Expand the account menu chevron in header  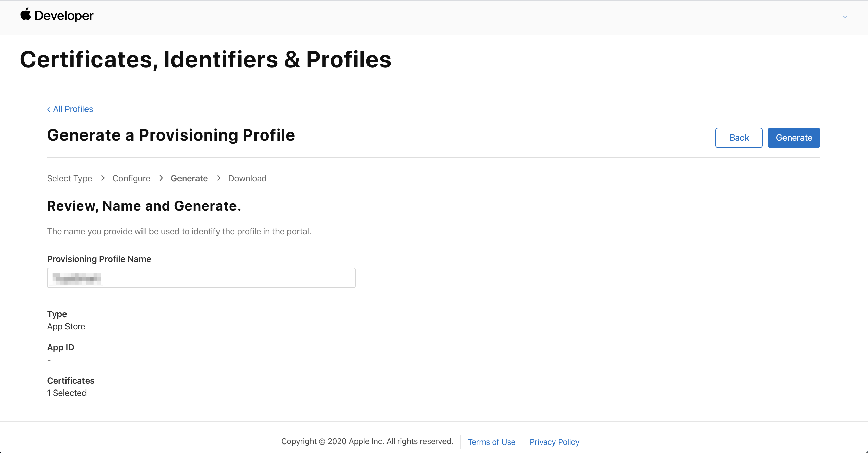845,17
